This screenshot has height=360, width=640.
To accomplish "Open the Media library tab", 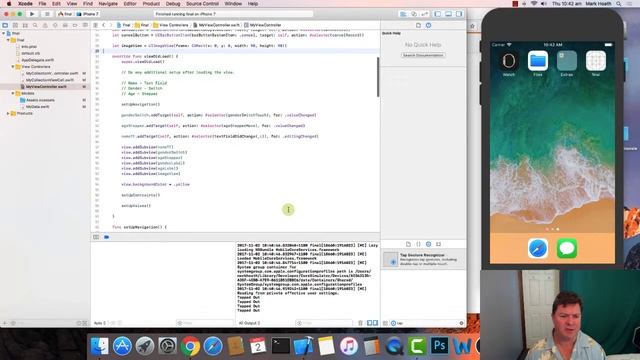I will click(x=438, y=244).
